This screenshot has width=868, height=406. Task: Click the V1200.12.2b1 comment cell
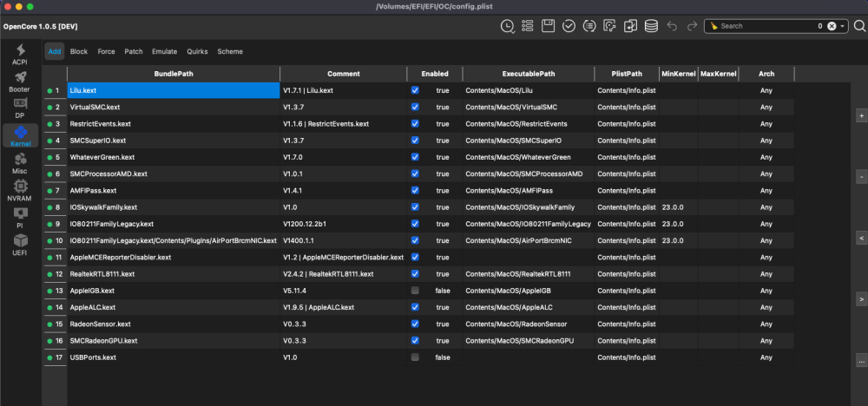coord(343,224)
